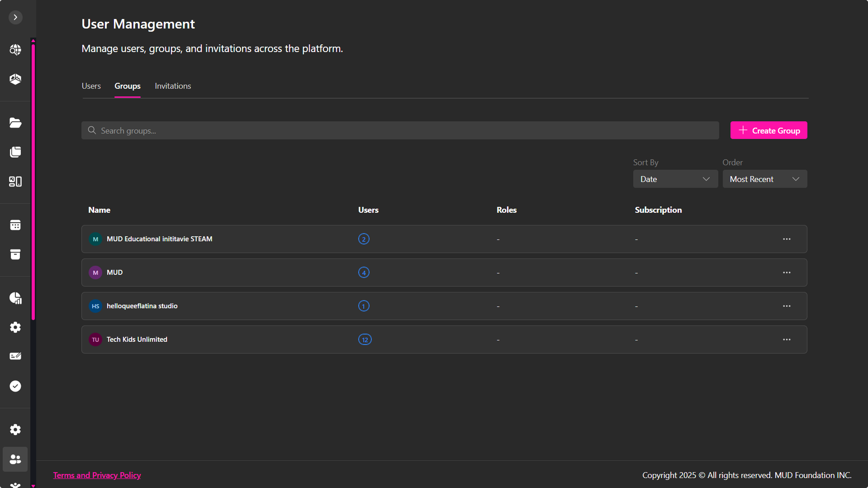868x488 pixels.
Task: Click the Create Group button
Action: coord(768,130)
